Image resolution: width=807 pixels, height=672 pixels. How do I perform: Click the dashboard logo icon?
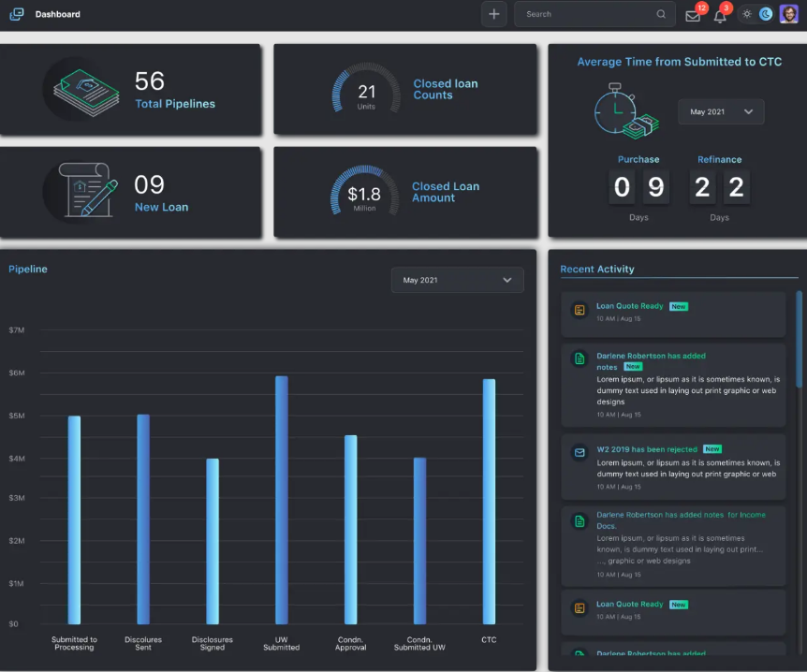click(17, 14)
